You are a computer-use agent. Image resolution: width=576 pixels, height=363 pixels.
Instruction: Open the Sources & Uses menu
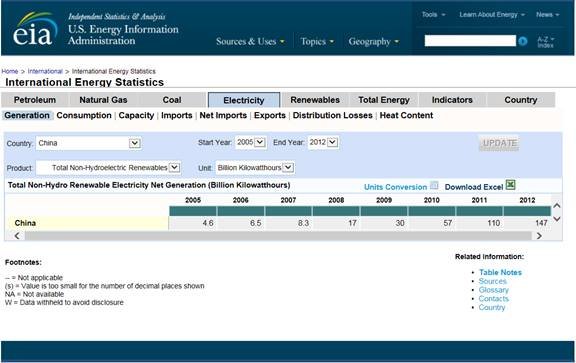pos(250,42)
